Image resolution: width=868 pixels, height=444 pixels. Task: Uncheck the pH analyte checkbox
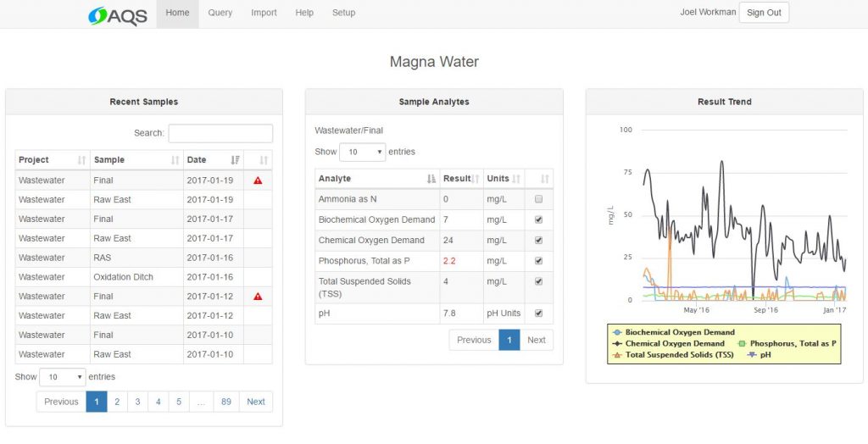pyautogui.click(x=538, y=314)
